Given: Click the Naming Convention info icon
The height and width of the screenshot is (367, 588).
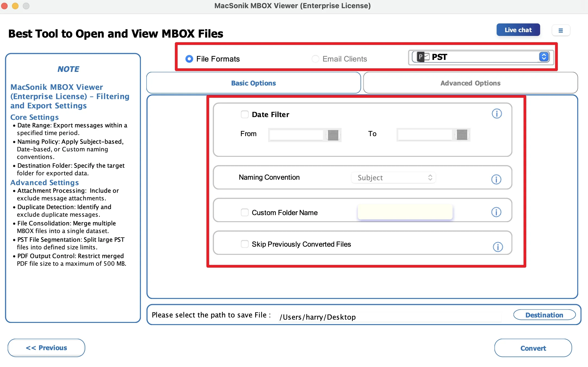Looking at the screenshot, I should point(496,179).
